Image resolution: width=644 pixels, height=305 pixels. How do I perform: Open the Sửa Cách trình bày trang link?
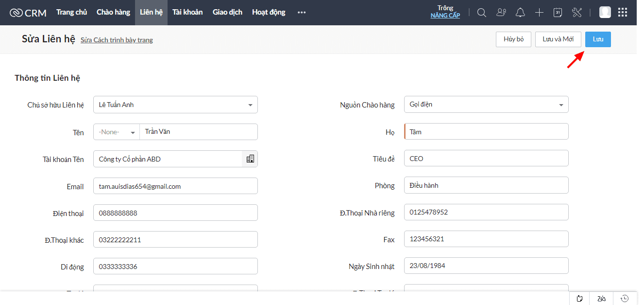pyautogui.click(x=117, y=40)
